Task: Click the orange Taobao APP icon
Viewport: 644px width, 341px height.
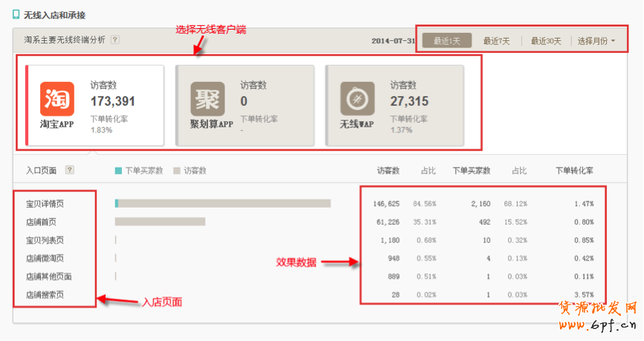Action: pos(57,98)
